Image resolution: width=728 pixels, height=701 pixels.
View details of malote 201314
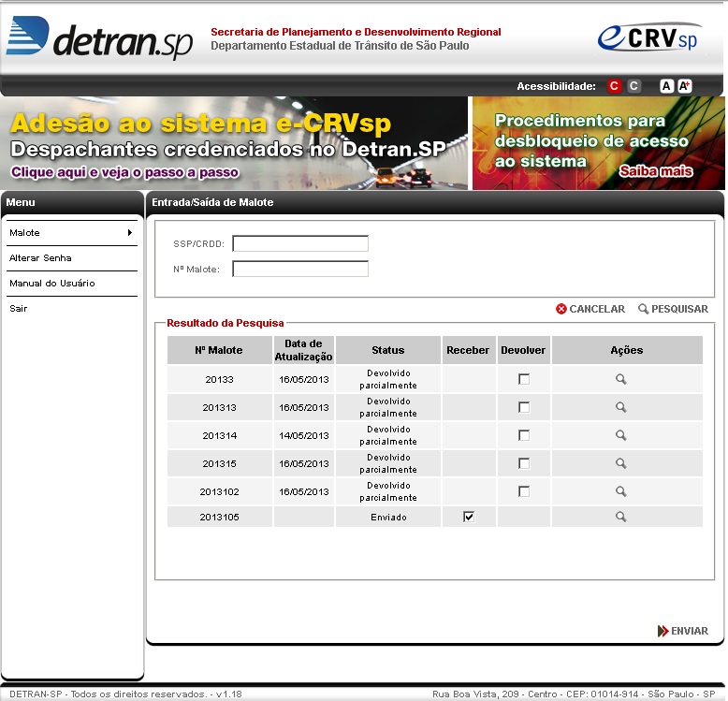click(620, 435)
